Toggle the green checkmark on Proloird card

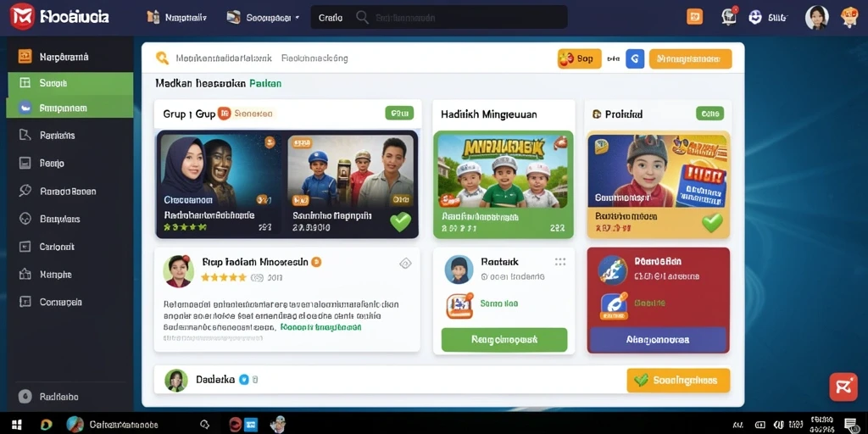tap(712, 222)
